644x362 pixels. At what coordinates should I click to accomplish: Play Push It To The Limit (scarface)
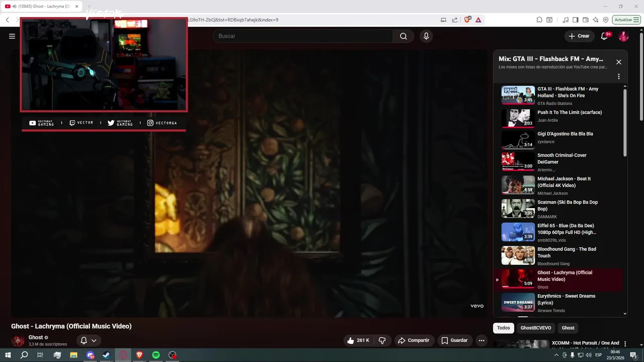[x=558, y=118]
